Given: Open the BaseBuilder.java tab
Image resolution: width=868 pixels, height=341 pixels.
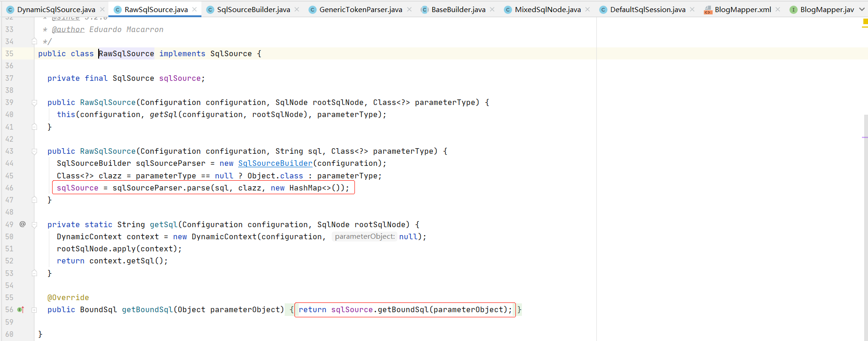Looking at the screenshot, I should pos(458,9).
